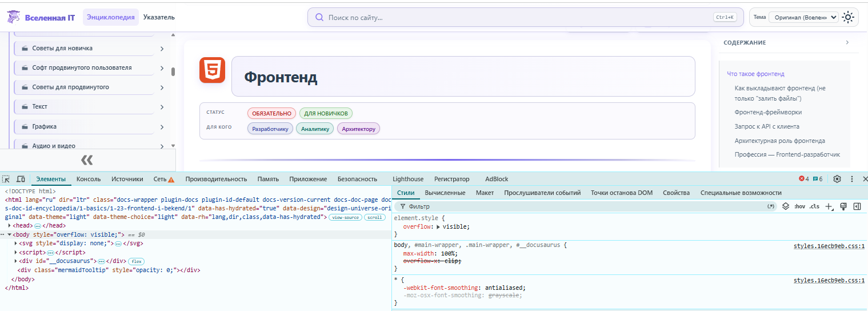Toggle the .cls classes button

(814, 206)
